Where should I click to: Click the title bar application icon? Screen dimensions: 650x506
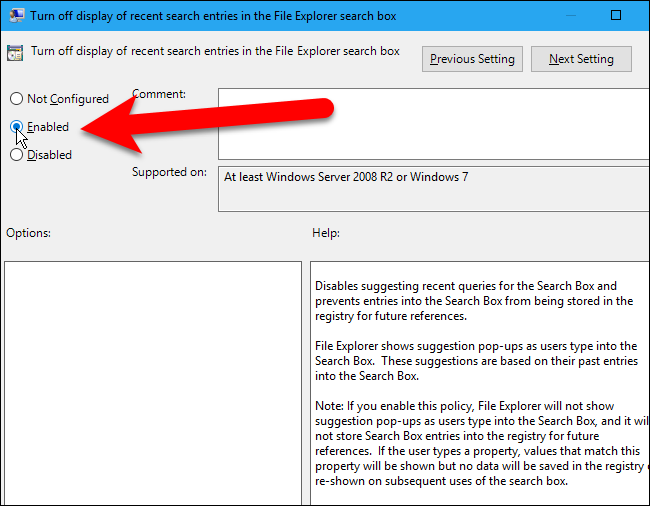[x=16, y=15]
